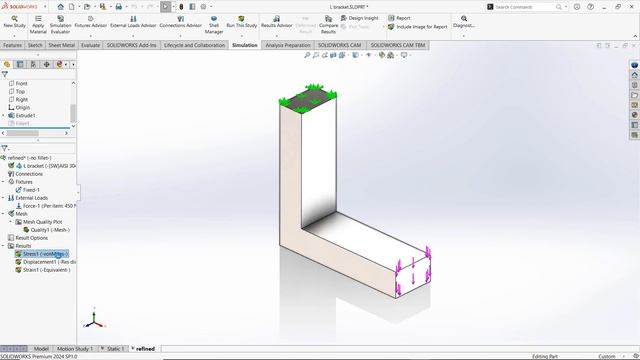Image resolution: width=640 pixels, height=360 pixels.
Task: Switch to FeatureManager design tree tab
Action: [x=7, y=64]
